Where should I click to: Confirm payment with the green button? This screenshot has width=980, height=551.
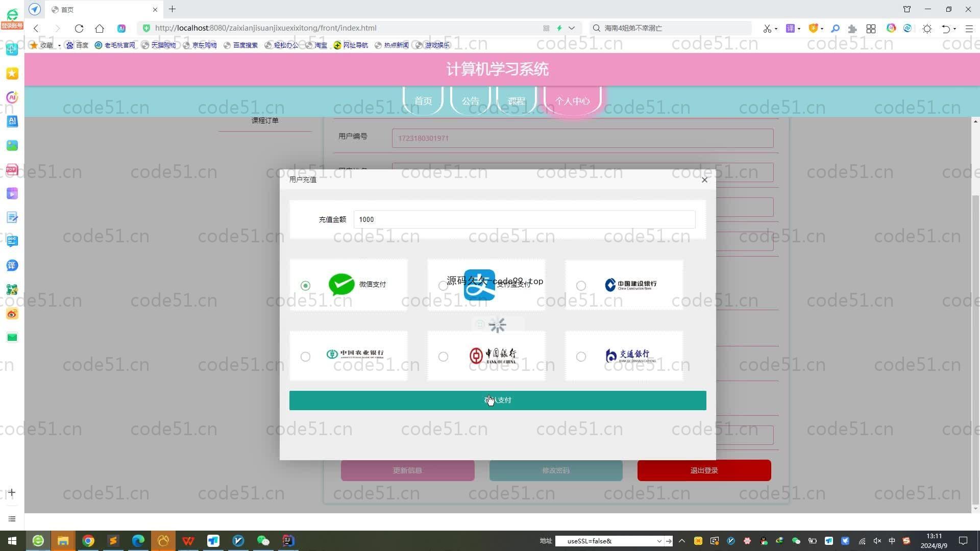[x=498, y=400]
